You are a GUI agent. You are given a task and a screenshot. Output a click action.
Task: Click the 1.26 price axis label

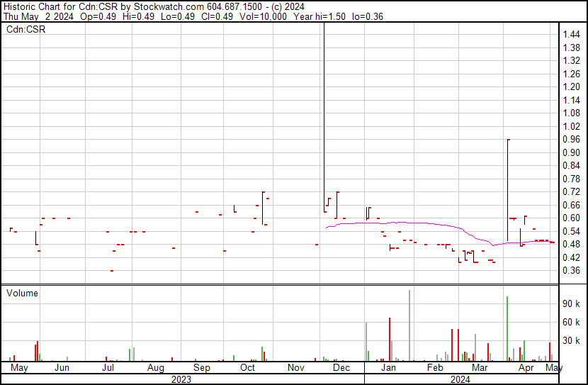pos(572,74)
